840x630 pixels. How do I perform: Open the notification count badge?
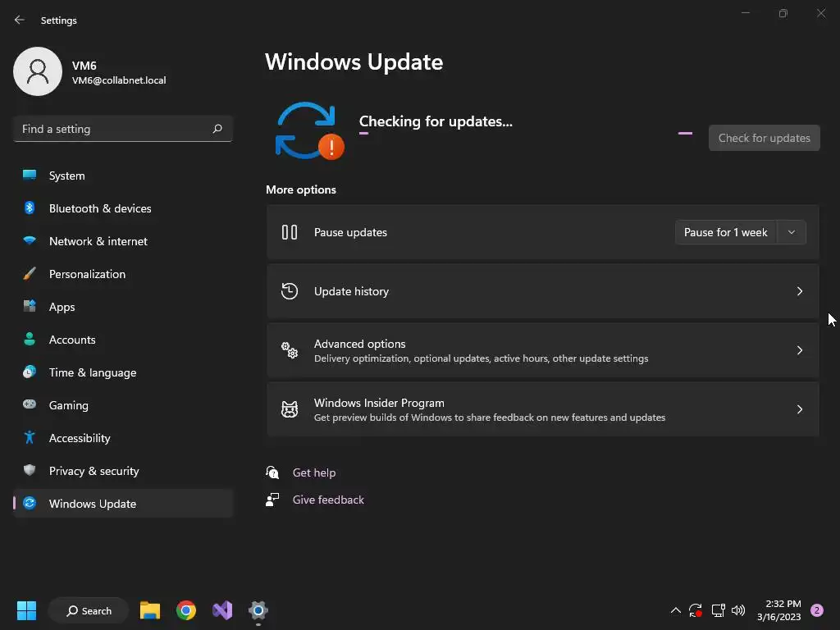817,610
